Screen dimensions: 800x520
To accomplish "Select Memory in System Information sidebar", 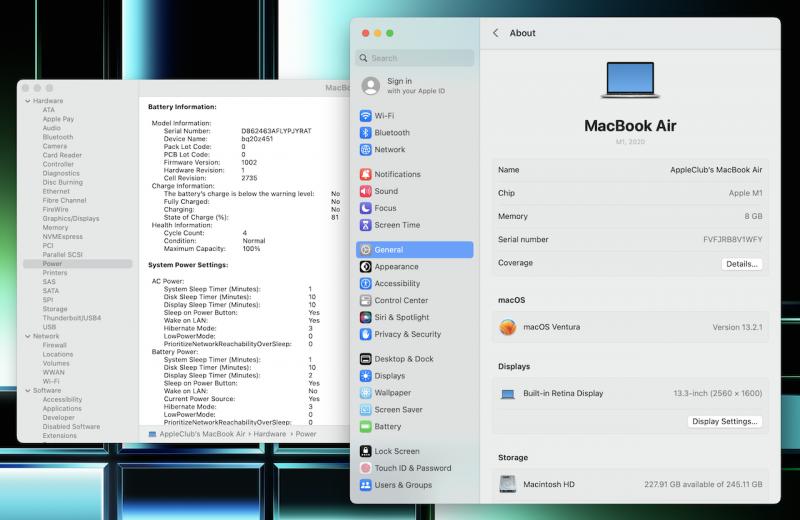I will point(55,228).
